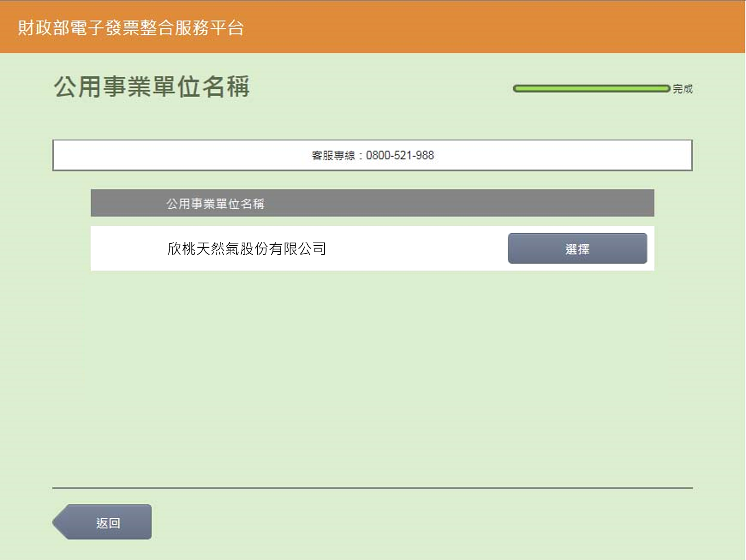Click the empty green area below company list
The image size is (746, 560).
click(372, 373)
